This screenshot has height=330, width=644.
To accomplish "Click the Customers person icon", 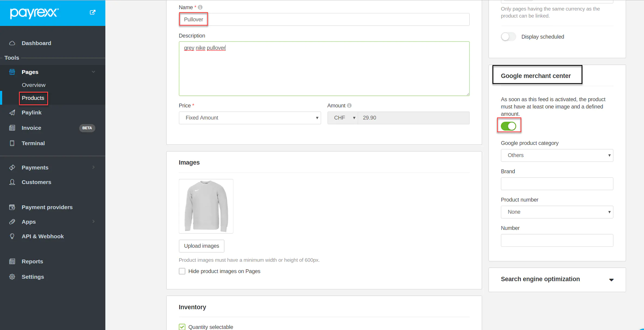I will [12, 182].
